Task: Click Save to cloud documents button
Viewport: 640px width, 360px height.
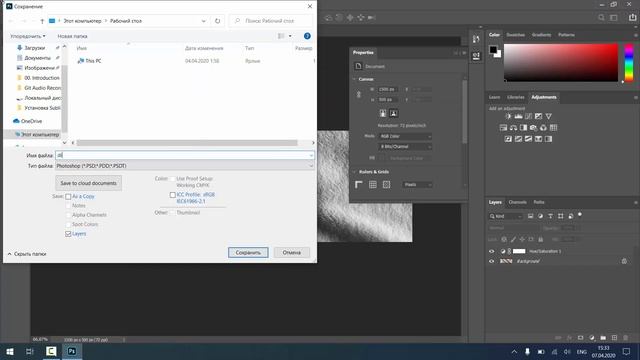Action: point(89,183)
